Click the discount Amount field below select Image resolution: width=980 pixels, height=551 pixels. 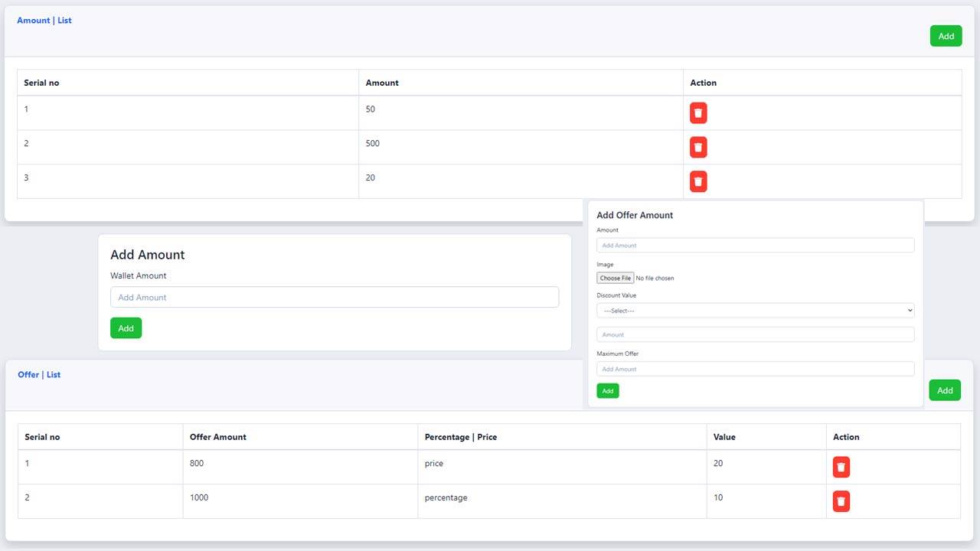755,334
